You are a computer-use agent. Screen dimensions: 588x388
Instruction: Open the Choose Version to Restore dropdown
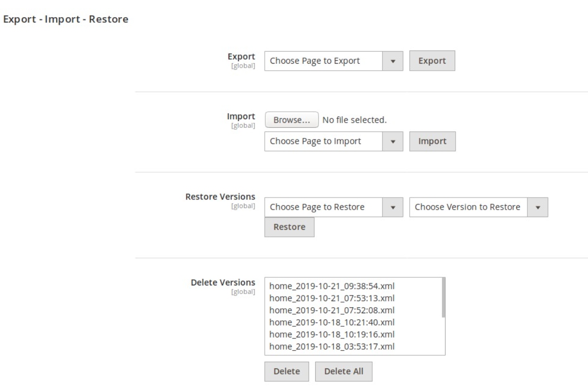pyautogui.click(x=468, y=207)
